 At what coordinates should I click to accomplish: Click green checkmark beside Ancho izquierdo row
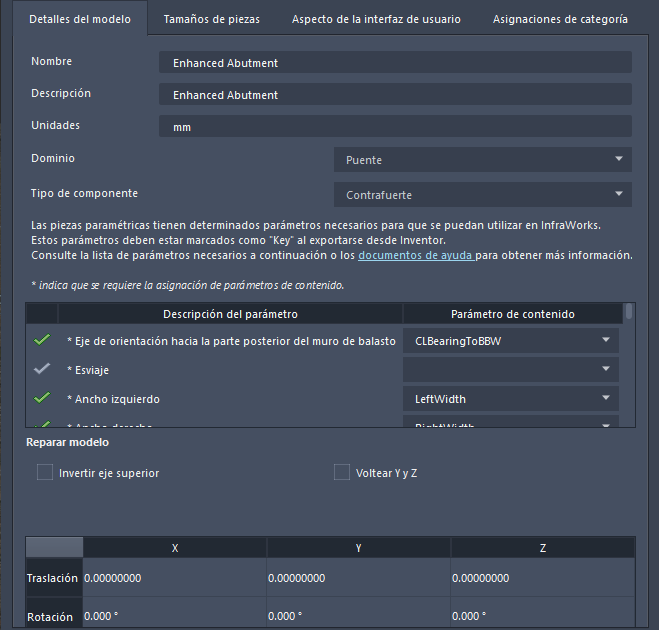tap(41, 398)
